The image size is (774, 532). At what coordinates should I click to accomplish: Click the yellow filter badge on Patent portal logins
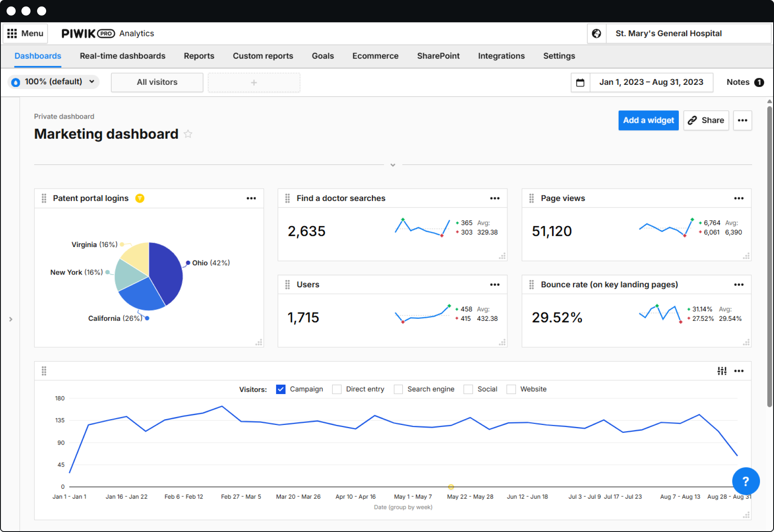(140, 198)
